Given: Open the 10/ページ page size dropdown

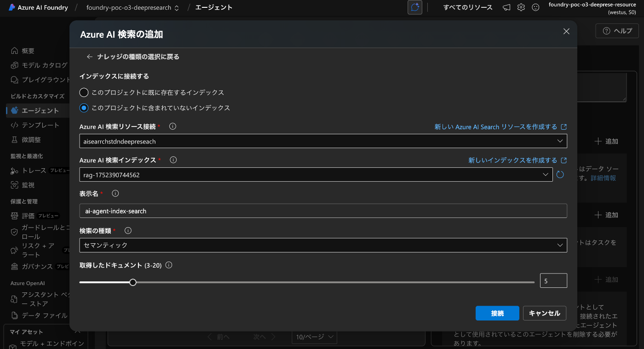Looking at the screenshot, I should (315, 337).
